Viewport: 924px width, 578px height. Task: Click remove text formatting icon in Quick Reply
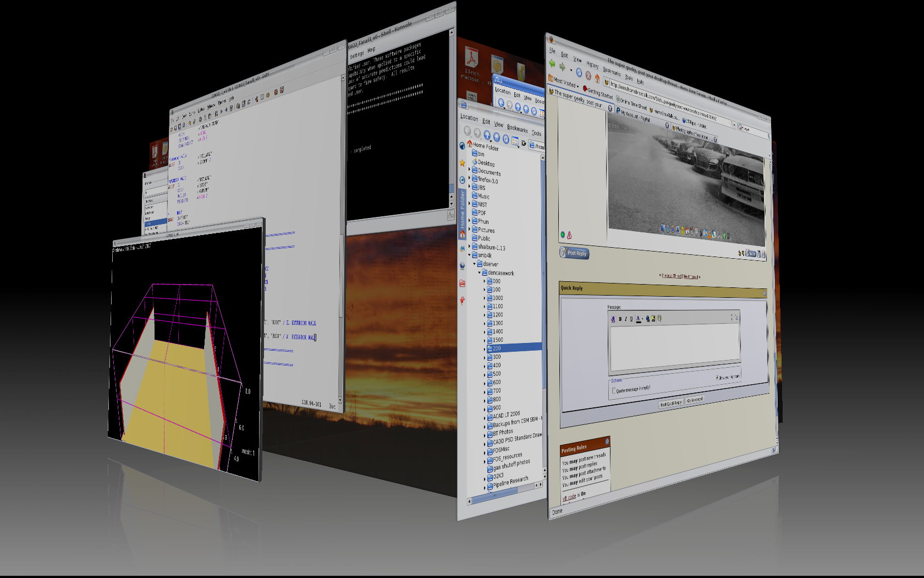613,319
